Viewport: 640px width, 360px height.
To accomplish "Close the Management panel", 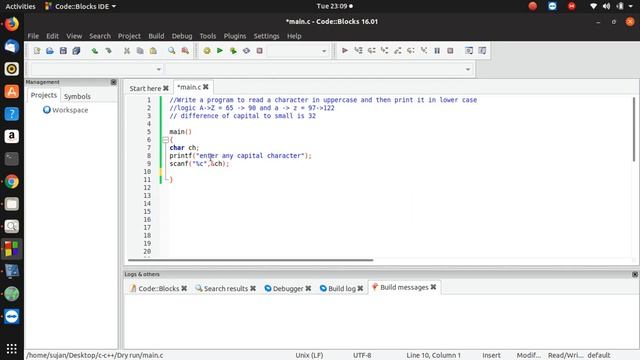I will click(113, 82).
